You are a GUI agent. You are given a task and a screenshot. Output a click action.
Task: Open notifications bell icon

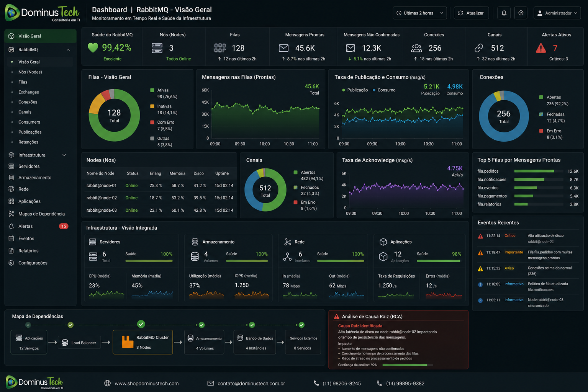tap(504, 13)
